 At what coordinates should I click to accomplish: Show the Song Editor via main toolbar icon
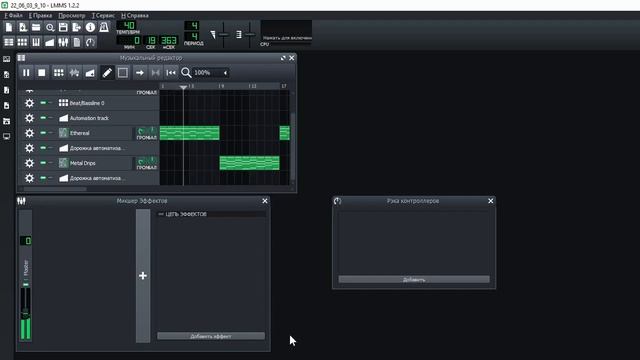pyautogui.click(x=9, y=42)
